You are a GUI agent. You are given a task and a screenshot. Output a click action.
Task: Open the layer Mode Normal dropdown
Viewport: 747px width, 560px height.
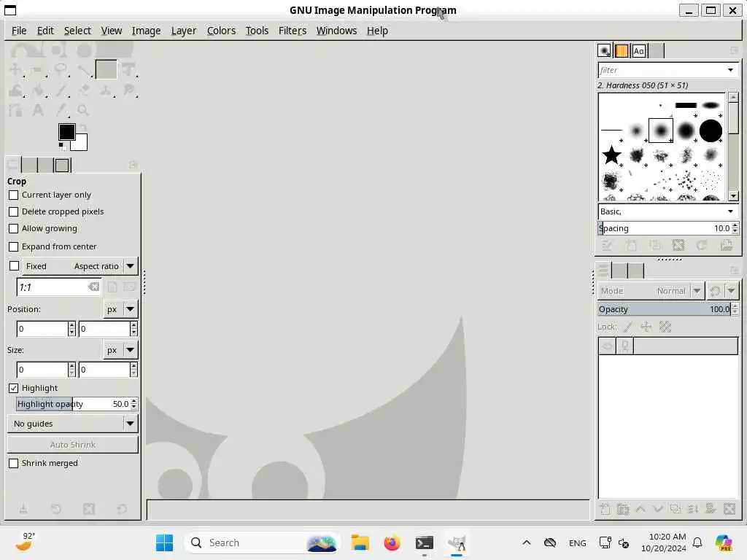coord(651,291)
